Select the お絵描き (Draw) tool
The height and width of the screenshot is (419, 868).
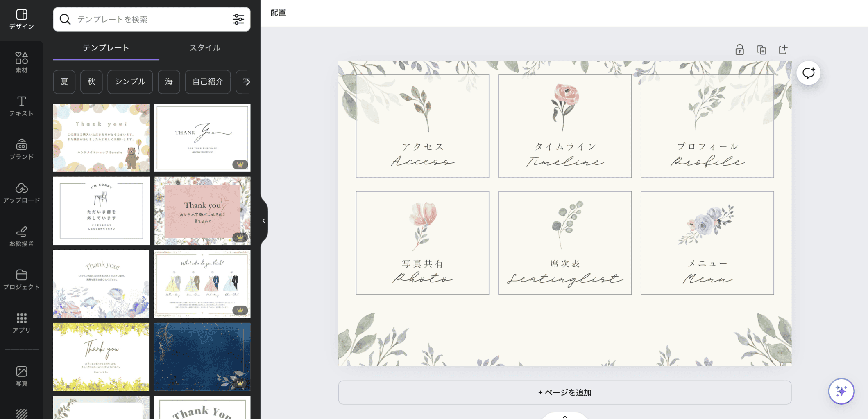(x=21, y=236)
